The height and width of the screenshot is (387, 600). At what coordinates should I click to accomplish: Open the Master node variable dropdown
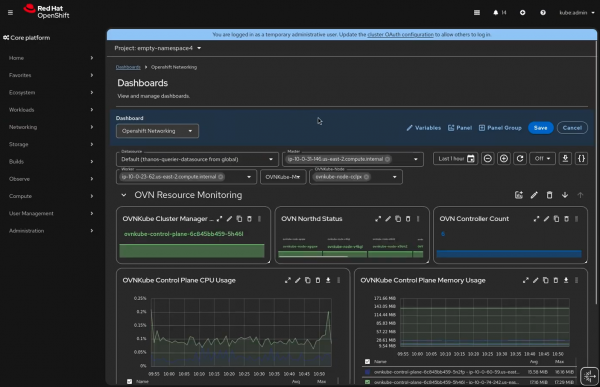416,159
